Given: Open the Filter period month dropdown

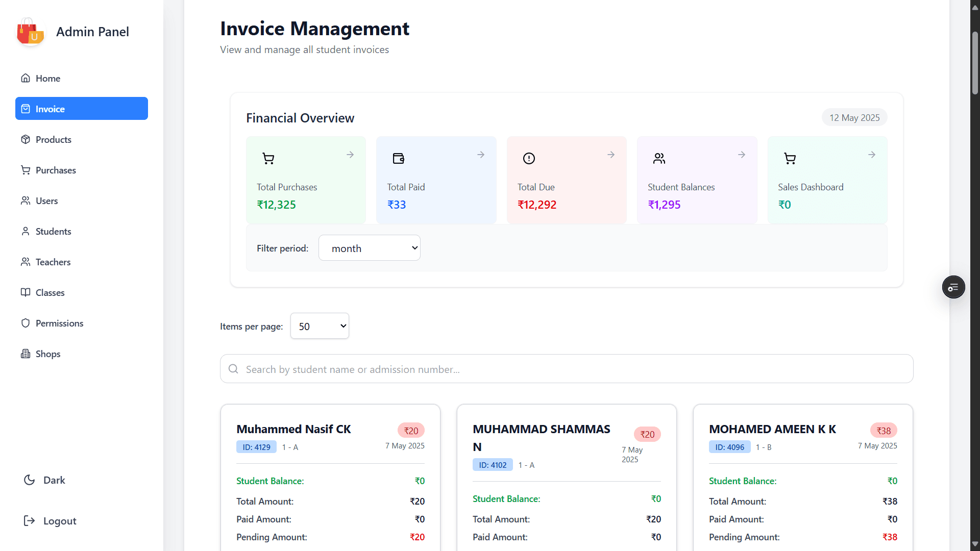Looking at the screenshot, I should click(370, 248).
